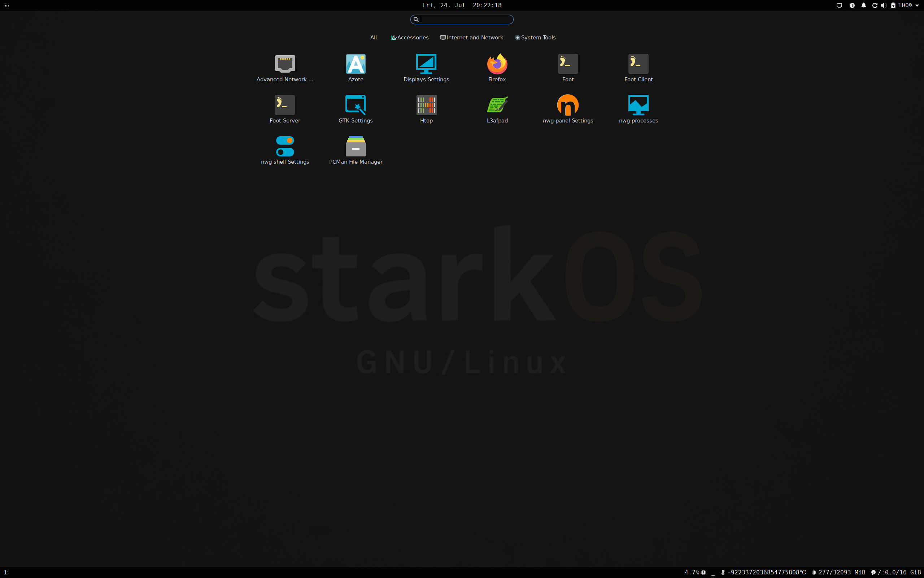
Task: Click the network tray icon
Action: pos(839,5)
